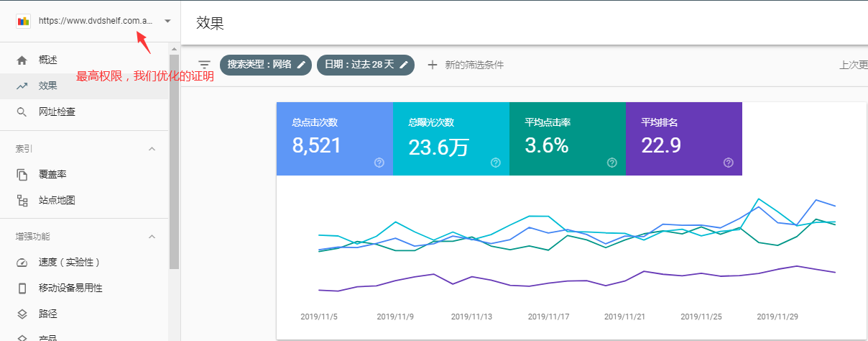Toggle the 平均排名 metric card
Image resolution: width=868 pixels, height=341 pixels.
coord(684,139)
